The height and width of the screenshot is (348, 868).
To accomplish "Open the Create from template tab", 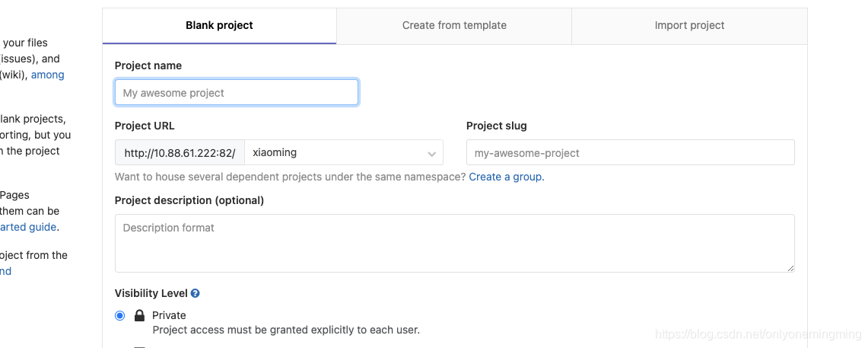I will pyautogui.click(x=454, y=25).
